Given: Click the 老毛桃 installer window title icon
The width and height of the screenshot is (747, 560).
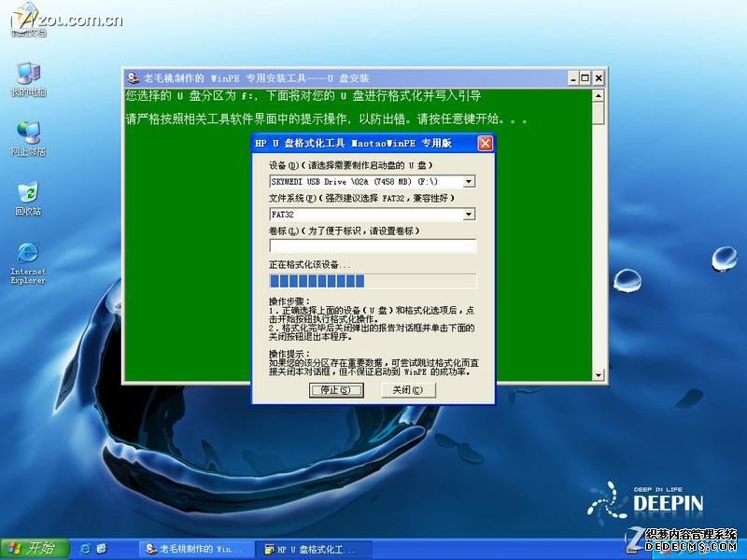Looking at the screenshot, I should point(134,78).
